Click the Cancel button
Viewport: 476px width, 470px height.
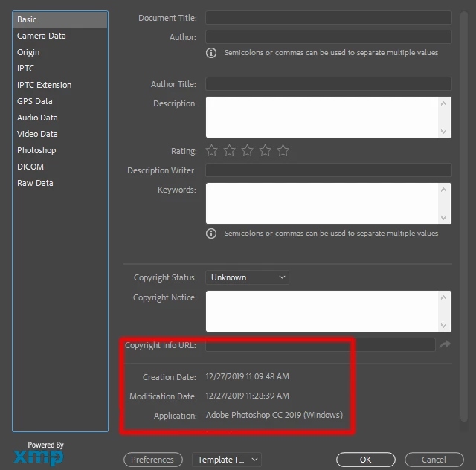coord(434,460)
